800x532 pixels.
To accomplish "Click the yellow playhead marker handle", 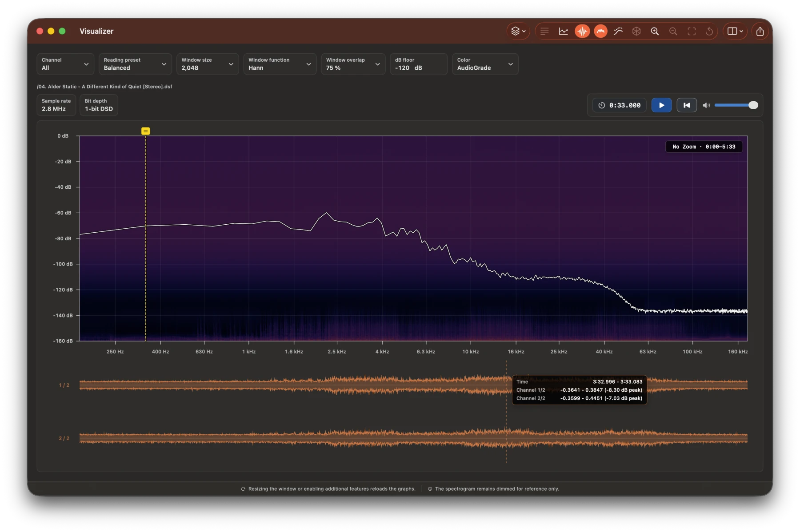I will (145, 131).
